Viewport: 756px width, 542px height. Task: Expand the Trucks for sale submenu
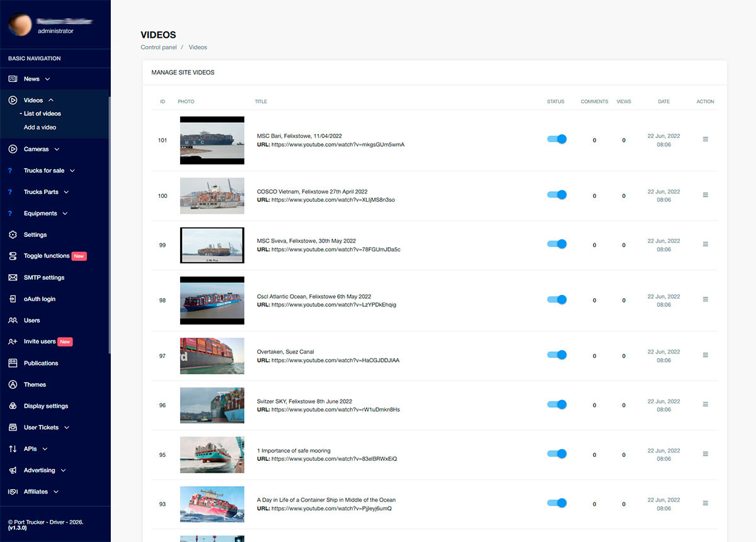[x=72, y=171]
